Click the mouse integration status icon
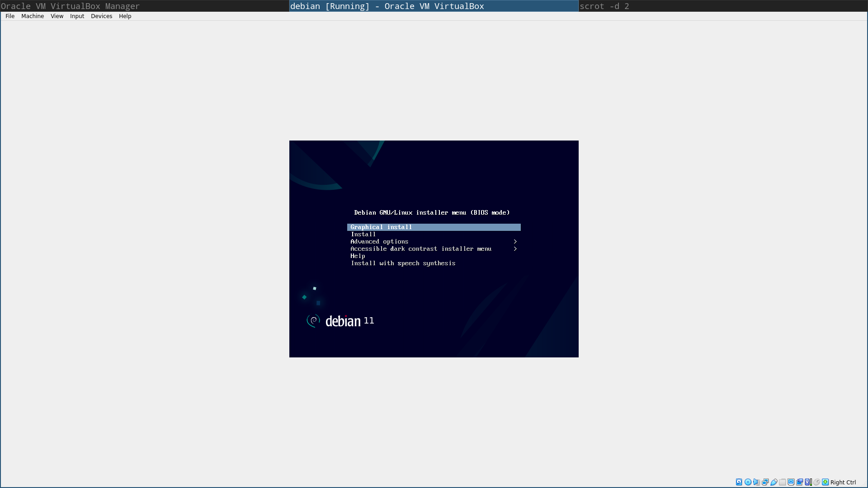This screenshot has height=488, width=868. coord(816,482)
